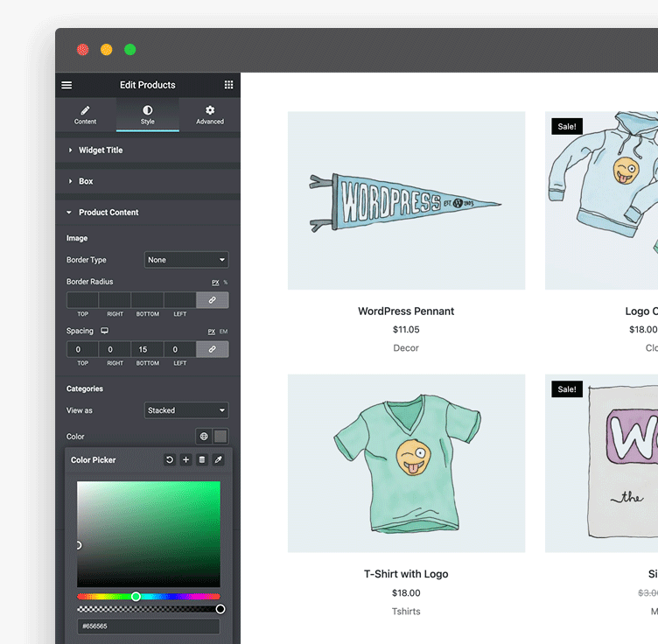Select PX unit for Spacing

[212, 332]
